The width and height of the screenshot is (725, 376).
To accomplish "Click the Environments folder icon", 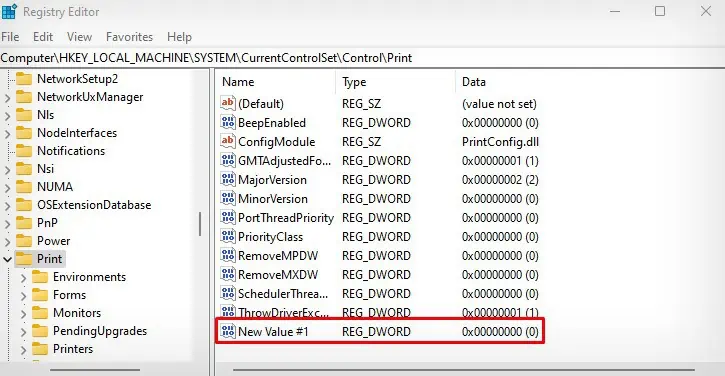I will click(x=40, y=277).
